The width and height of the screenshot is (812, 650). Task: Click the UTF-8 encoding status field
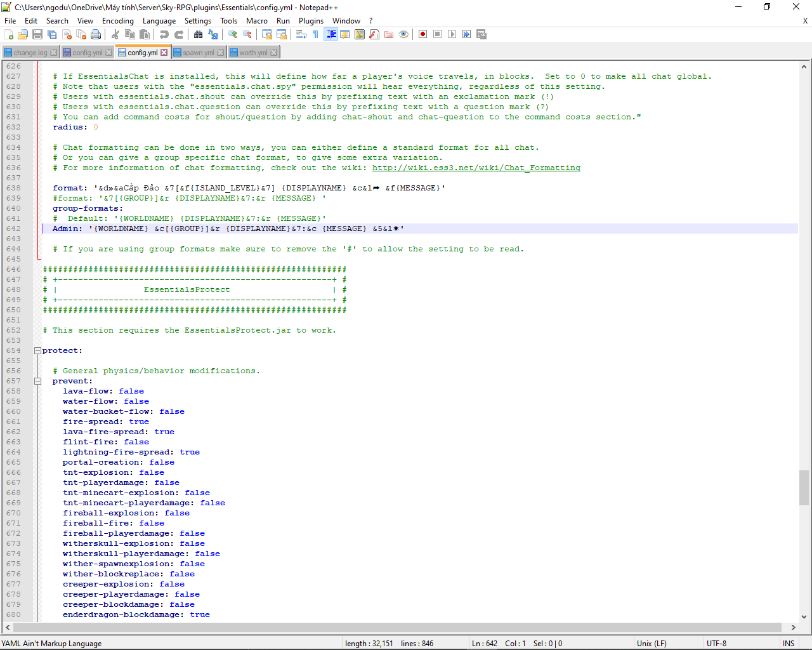point(716,643)
